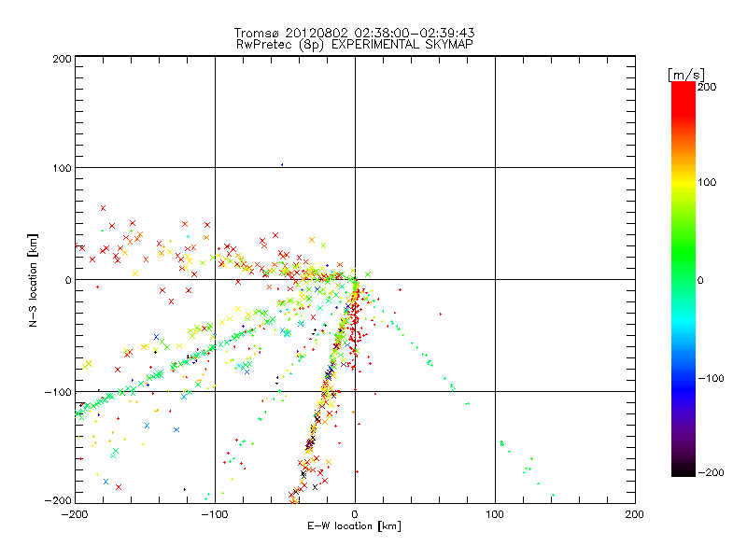This screenshot has height=560, width=747.
Task: Click the isolated blue point near N-S 100
Action: click(x=282, y=165)
